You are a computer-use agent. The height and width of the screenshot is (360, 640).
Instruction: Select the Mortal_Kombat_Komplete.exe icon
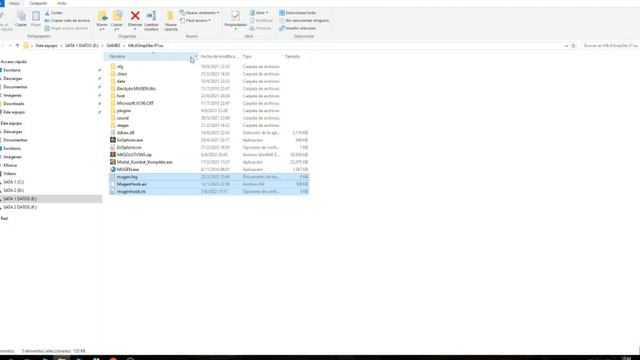pyautogui.click(x=113, y=162)
